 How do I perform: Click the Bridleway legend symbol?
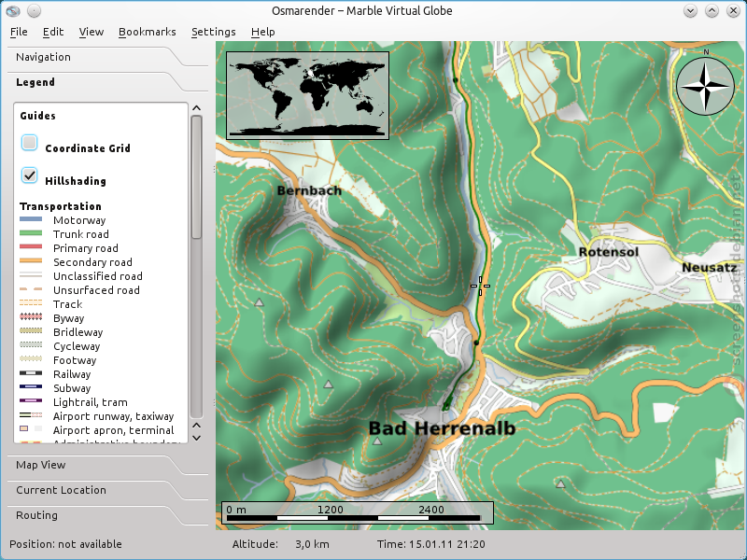31,331
